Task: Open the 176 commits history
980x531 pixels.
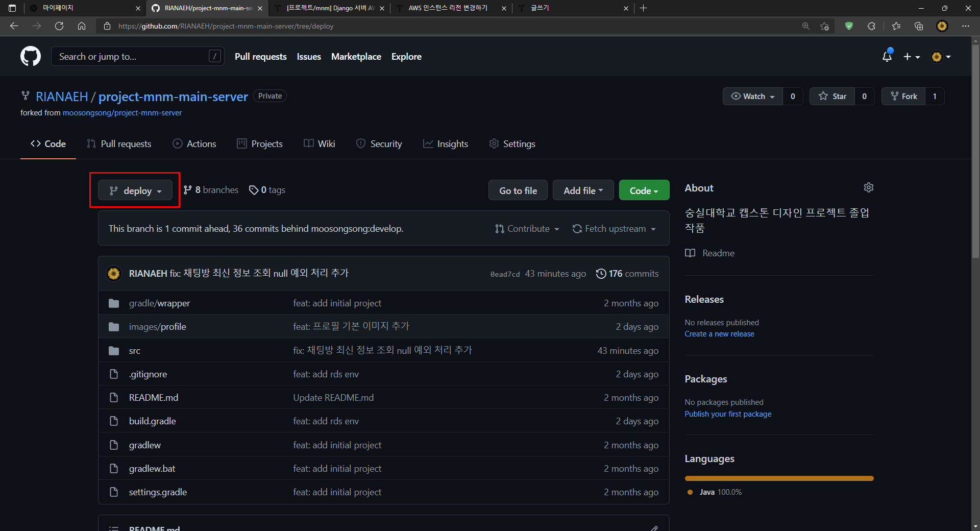Action: [627, 274]
